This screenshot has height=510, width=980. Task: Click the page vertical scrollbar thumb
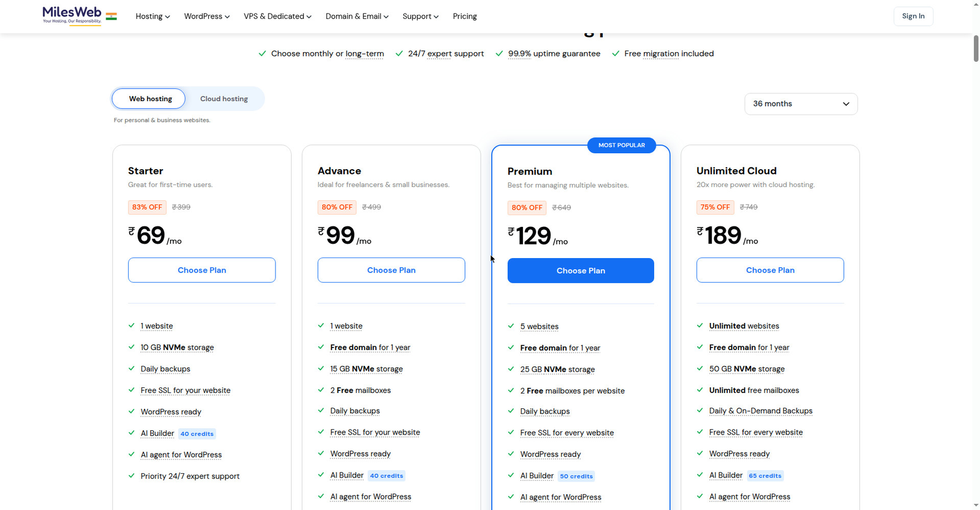(x=976, y=48)
